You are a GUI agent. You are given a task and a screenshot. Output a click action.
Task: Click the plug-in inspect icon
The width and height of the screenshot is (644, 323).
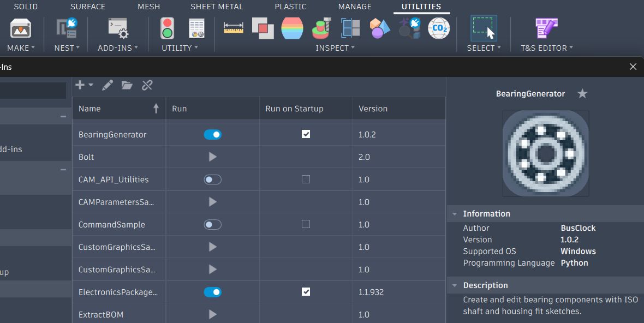409,28
